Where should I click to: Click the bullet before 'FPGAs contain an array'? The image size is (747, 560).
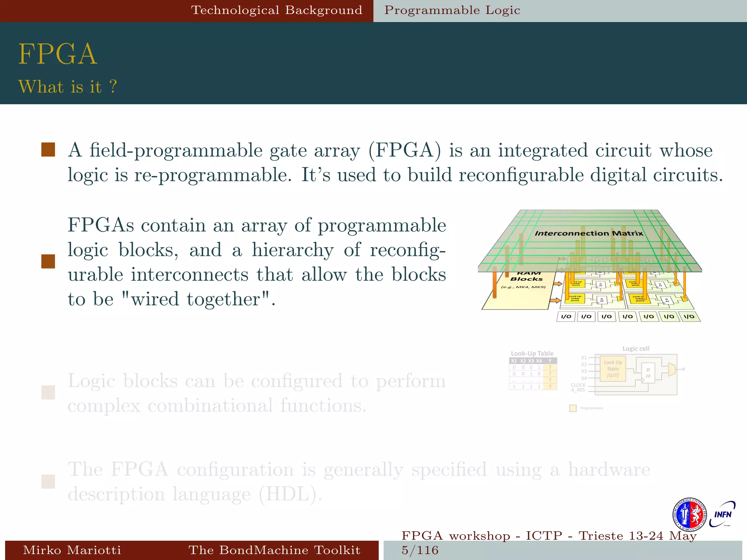(x=48, y=261)
